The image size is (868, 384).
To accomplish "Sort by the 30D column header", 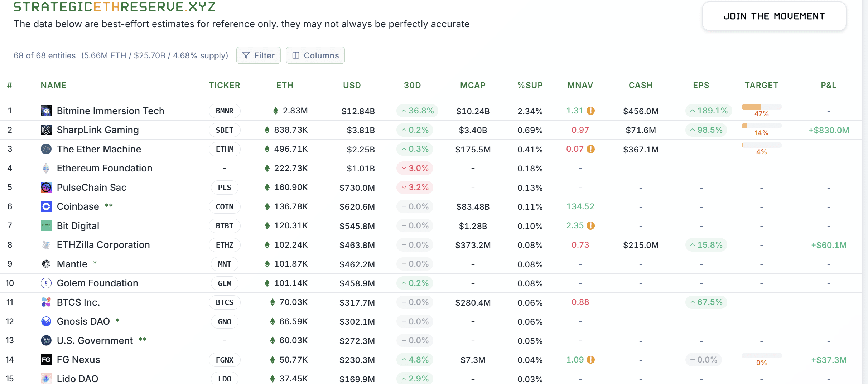I will 412,85.
